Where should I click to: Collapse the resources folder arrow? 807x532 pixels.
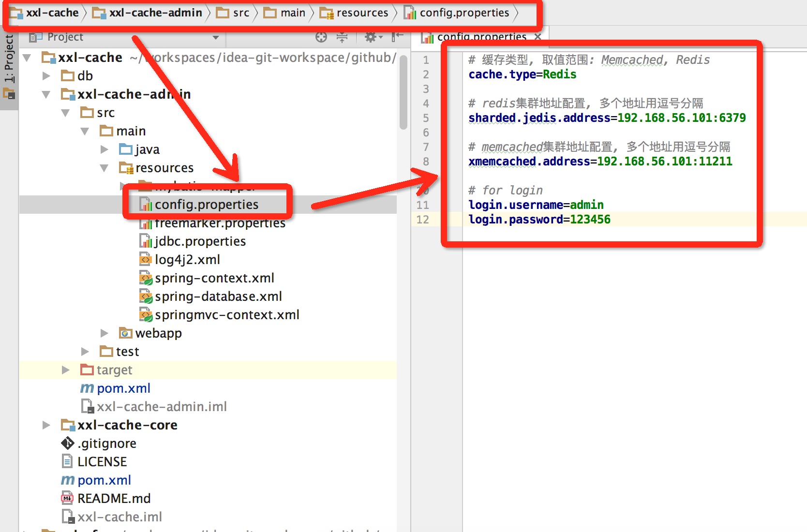click(x=105, y=168)
